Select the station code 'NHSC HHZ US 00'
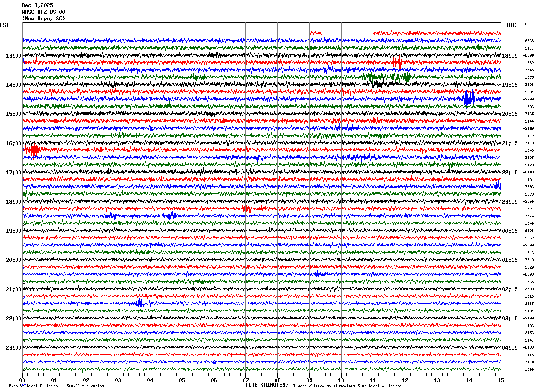Screen dimensions: 536x392 click(x=43, y=12)
